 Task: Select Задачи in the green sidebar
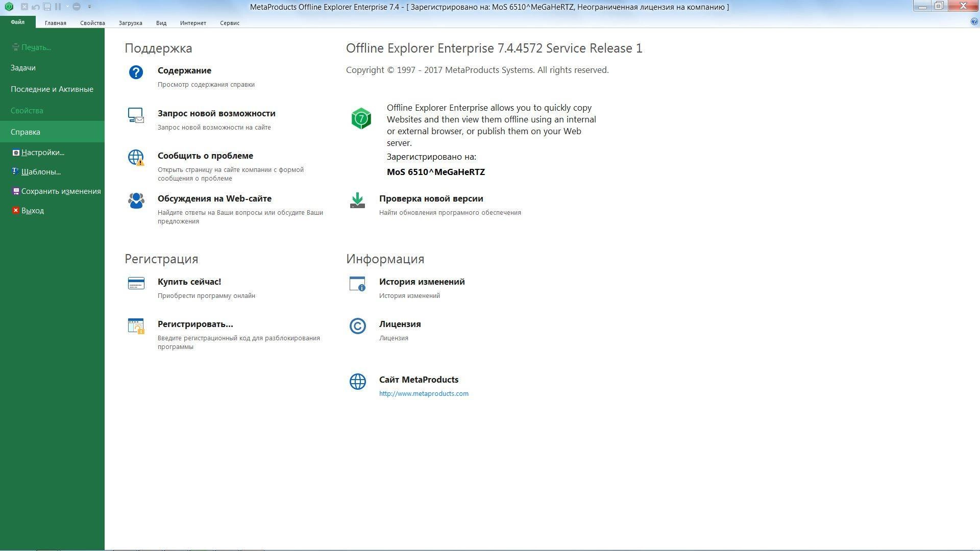coord(52,68)
